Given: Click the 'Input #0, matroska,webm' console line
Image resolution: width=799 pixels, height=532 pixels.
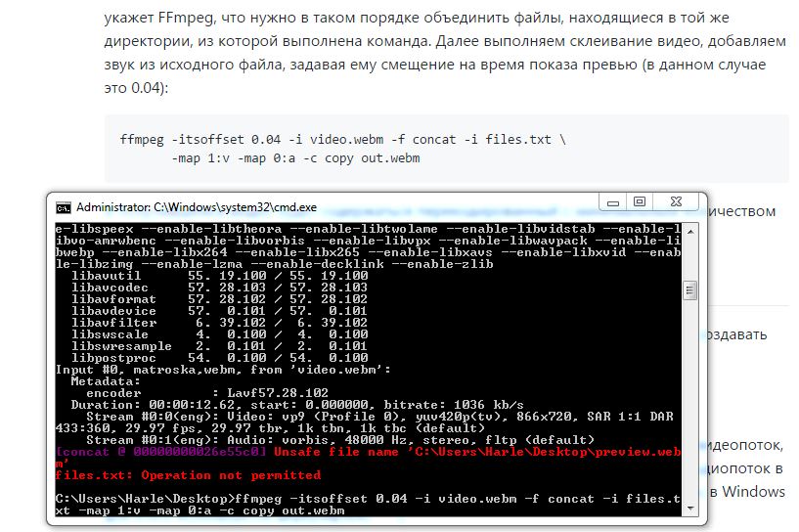Looking at the screenshot, I should (223, 370).
